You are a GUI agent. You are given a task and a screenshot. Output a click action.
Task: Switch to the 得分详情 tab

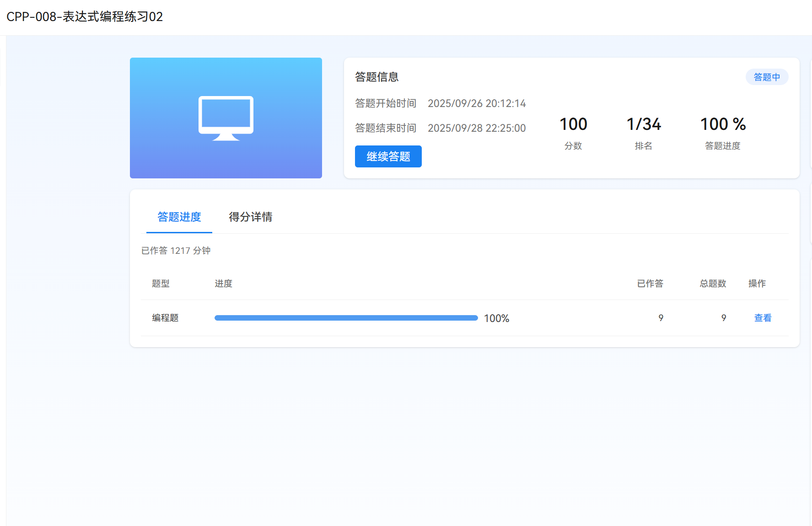250,217
